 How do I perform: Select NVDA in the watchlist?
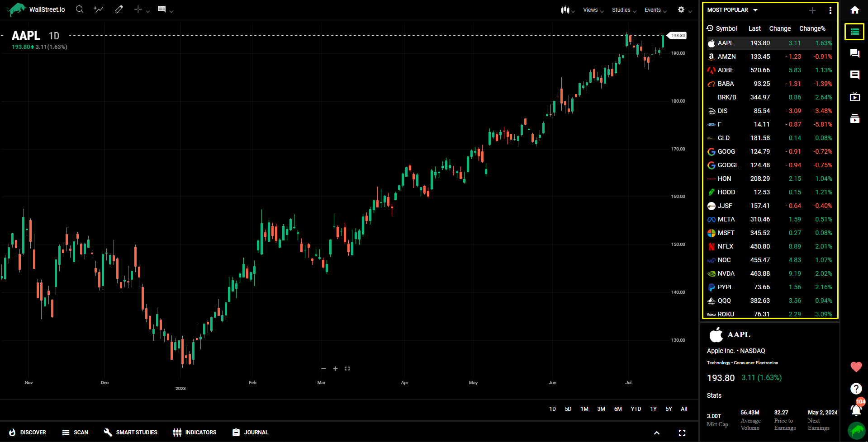(x=769, y=273)
